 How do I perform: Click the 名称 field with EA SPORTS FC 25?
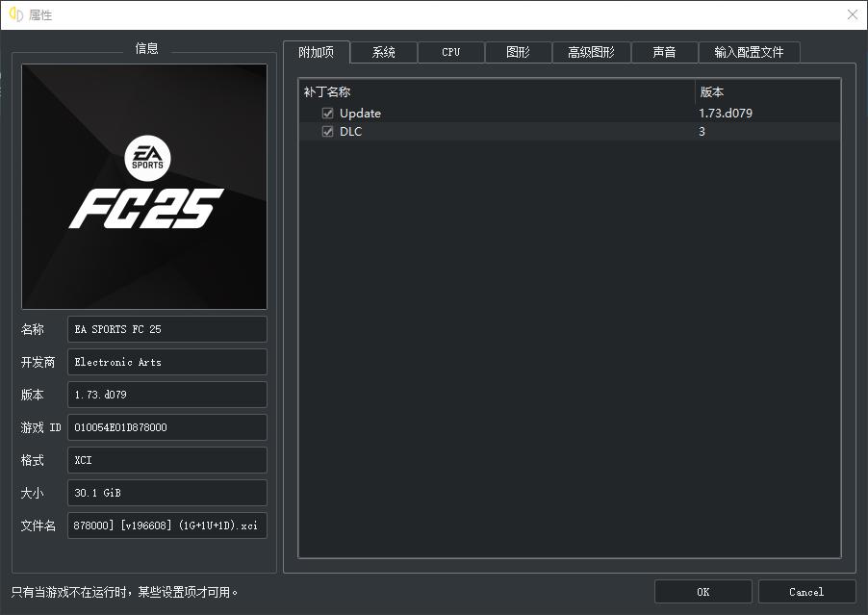point(167,329)
